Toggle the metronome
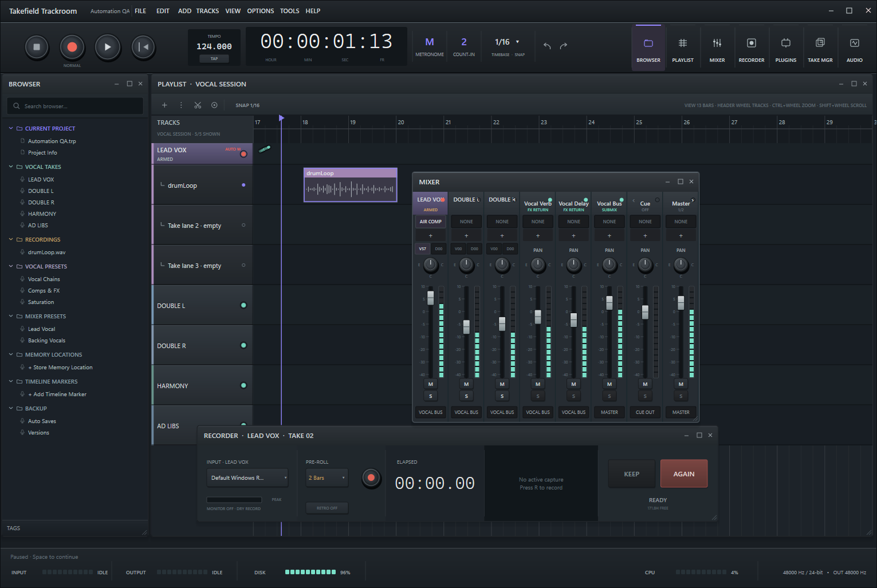Screen dimensions: 877x588 430,47
